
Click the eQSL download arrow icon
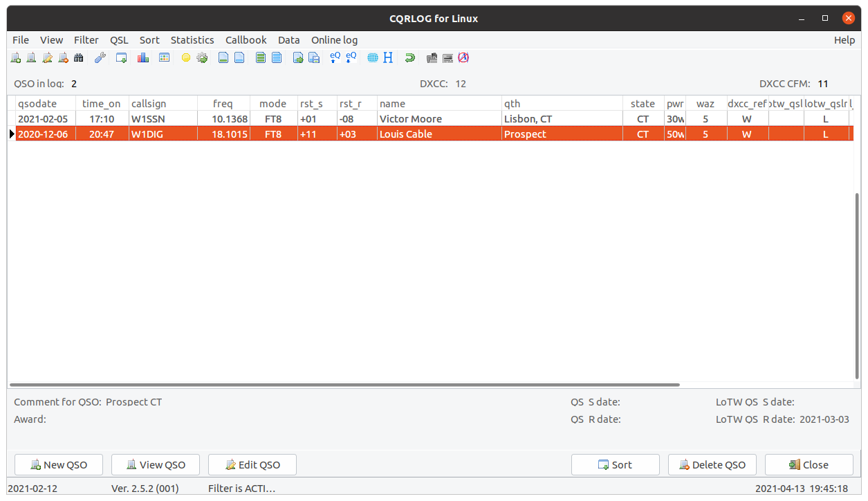click(x=351, y=58)
